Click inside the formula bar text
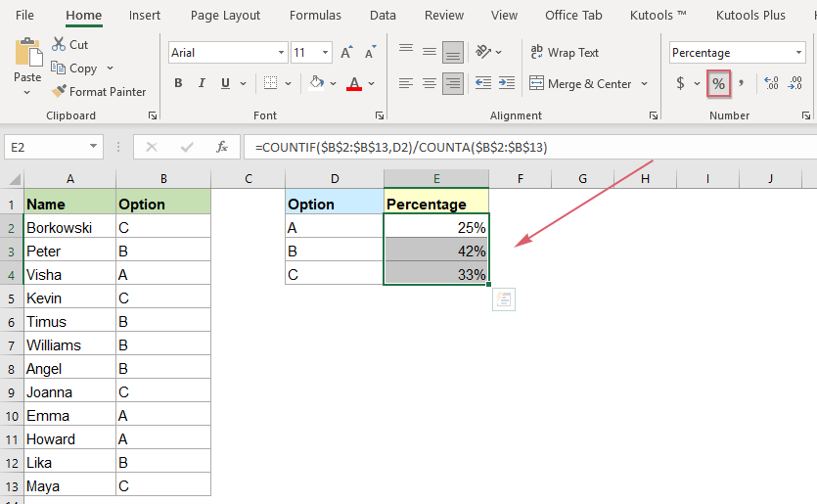Image resolution: width=817 pixels, height=504 pixels. (x=489, y=147)
